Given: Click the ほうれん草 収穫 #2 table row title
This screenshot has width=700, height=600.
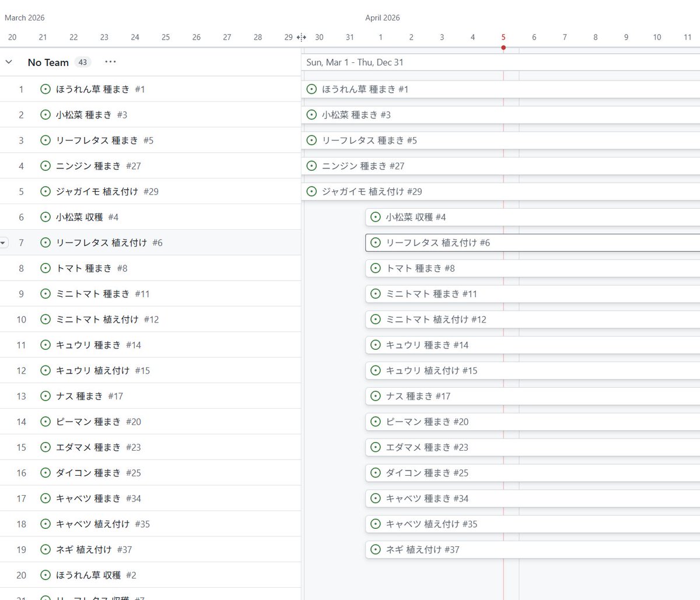Looking at the screenshot, I should 89,575.
